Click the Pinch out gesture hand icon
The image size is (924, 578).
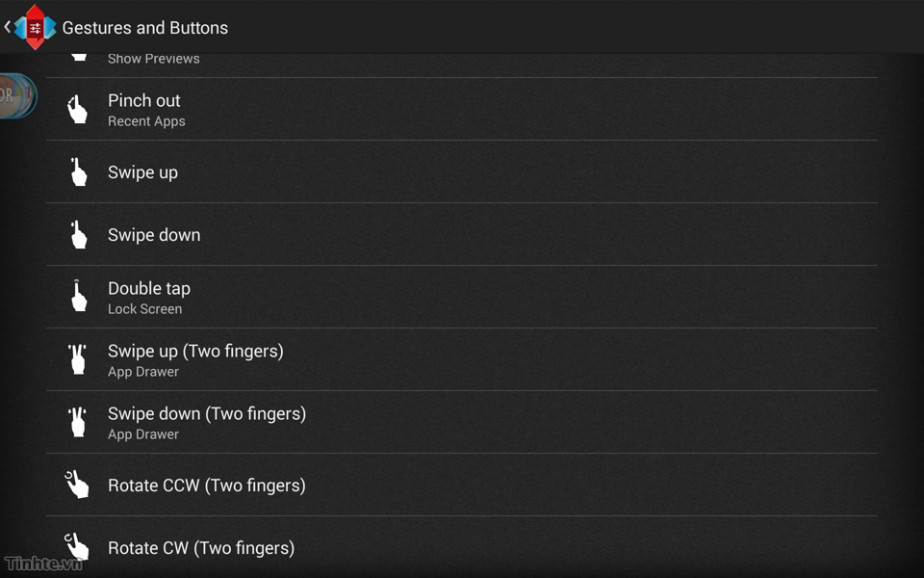click(77, 110)
